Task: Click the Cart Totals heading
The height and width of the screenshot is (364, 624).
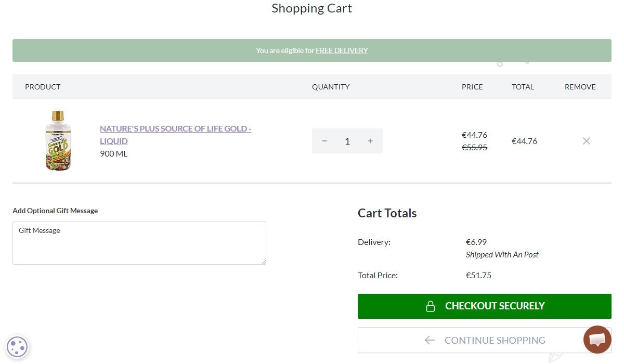Action: pos(387,213)
